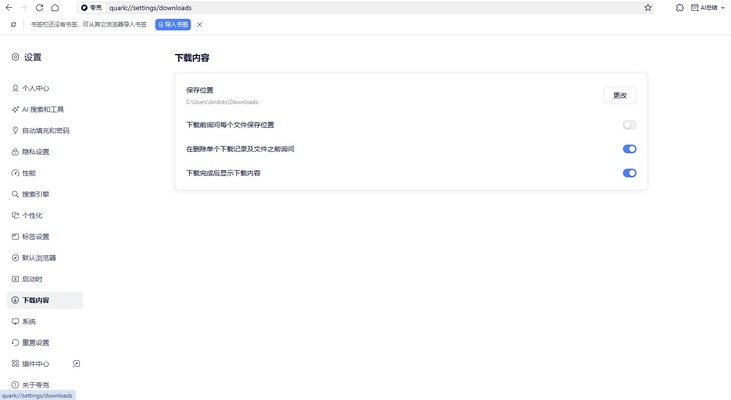Click the C:\Users\Andrés\Downloads path text
The height and width of the screenshot is (400, 731).
click(222, 102)
